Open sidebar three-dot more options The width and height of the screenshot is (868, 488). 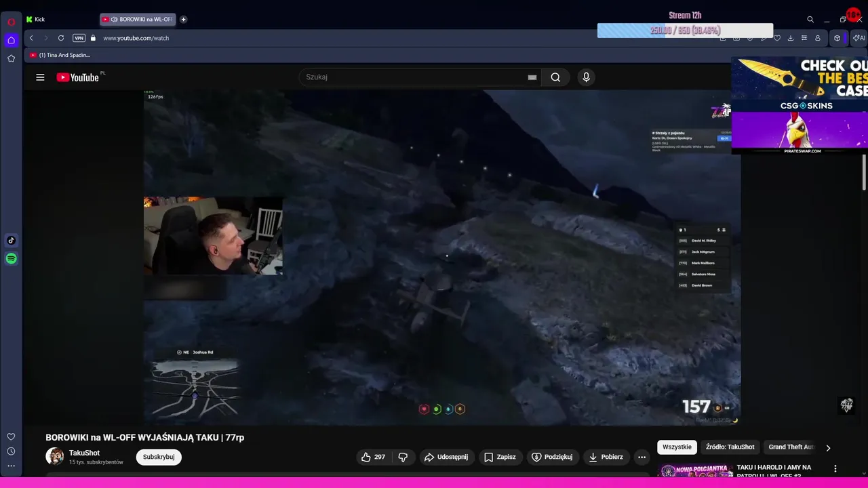click(x=11, y=466)
